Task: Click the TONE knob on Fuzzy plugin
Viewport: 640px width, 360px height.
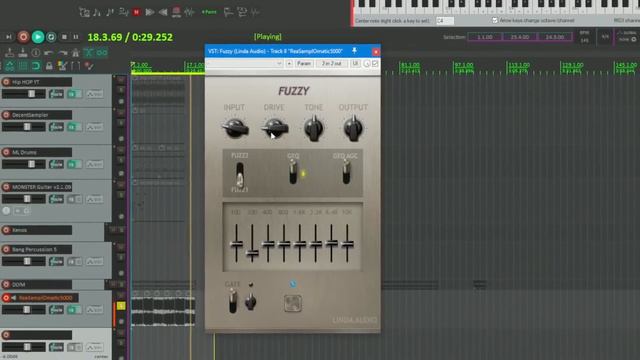Action: [x=313, y=129]
